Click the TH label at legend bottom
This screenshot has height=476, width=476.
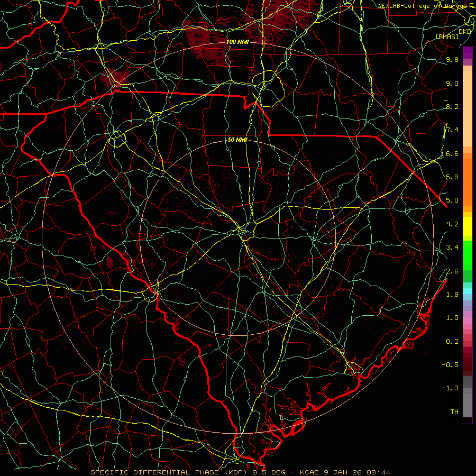(454, 412)
